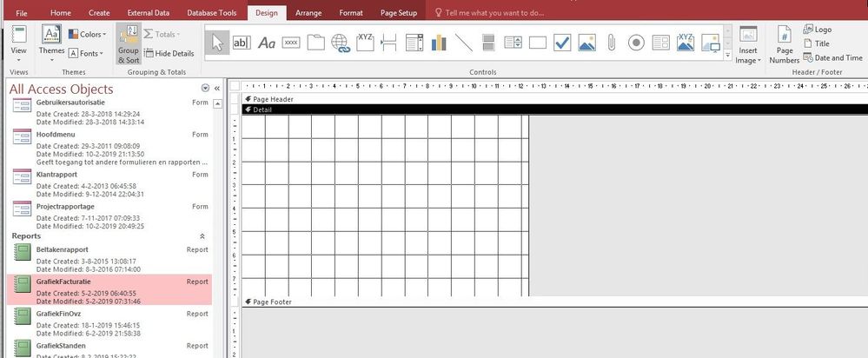Open the Colors dropdown
Image resolution: width=868 pixels, height=358 pixels.
(87, 34)
